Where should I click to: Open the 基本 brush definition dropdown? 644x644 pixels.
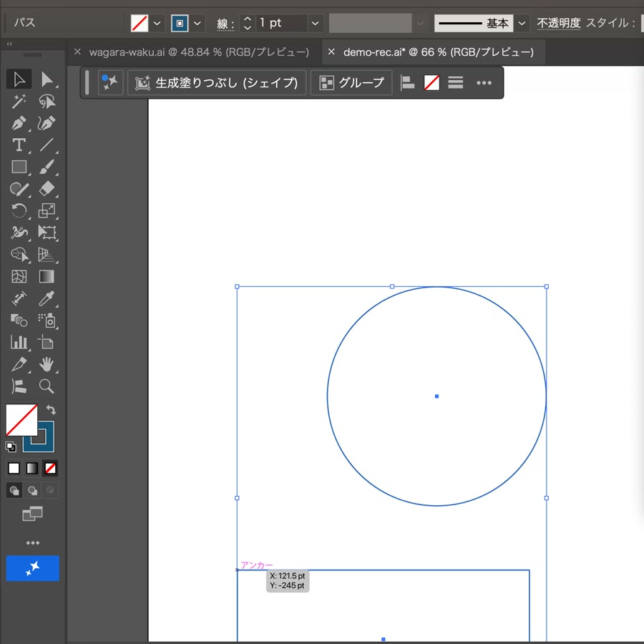click(x=522, y=24)
